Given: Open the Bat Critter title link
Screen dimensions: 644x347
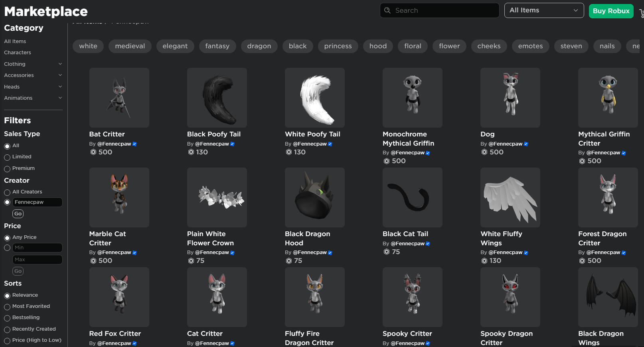Looking at the screenshot, I should (x=107, y=134).
